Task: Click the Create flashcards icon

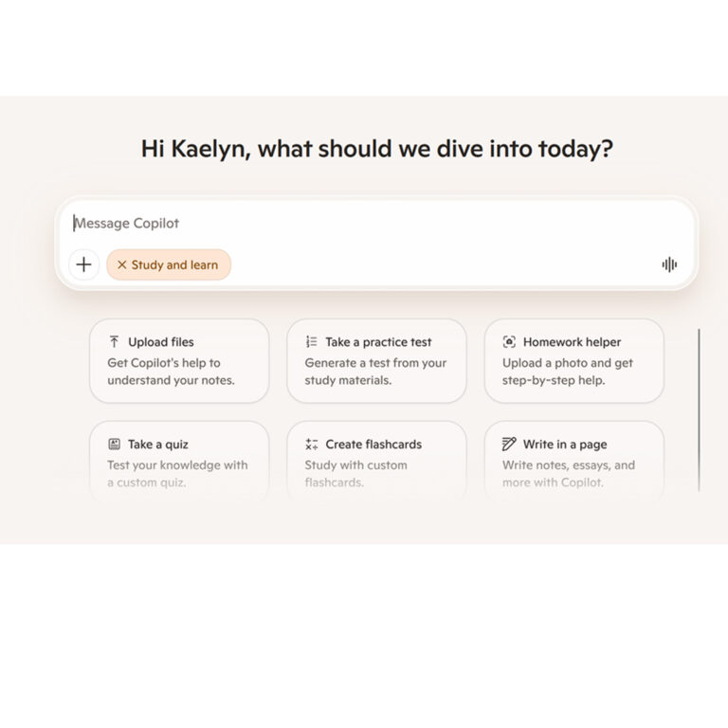Action: [x=312, y=445]
